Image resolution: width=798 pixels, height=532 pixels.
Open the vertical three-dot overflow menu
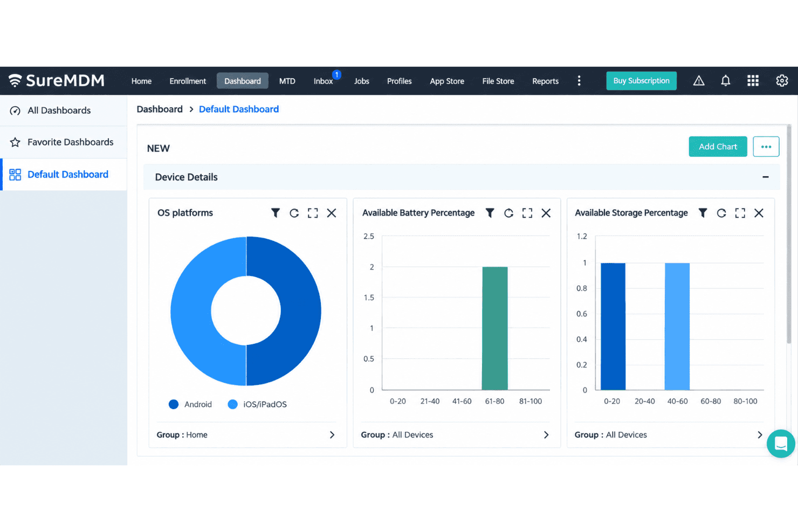pyautogui.click(x=579, y=81)
